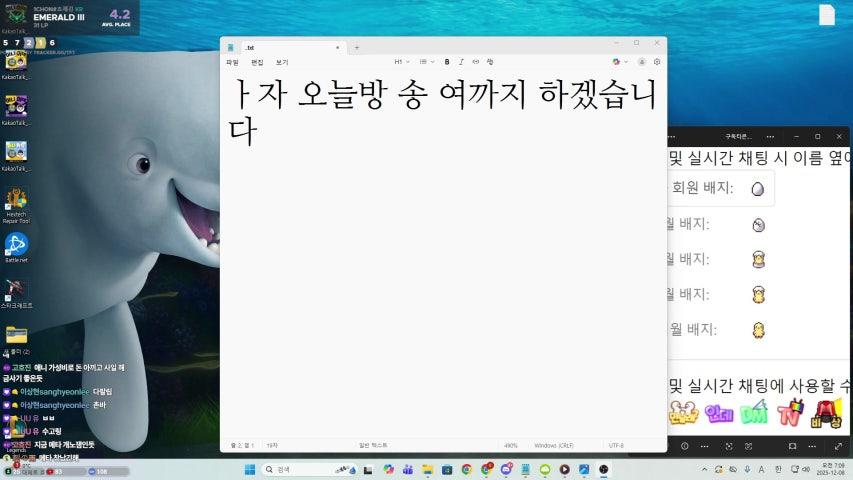This screenshot has height=480, width=853.
Task: Open three-dot menu in viewer title bar
Action: click(x=770, y=137)
